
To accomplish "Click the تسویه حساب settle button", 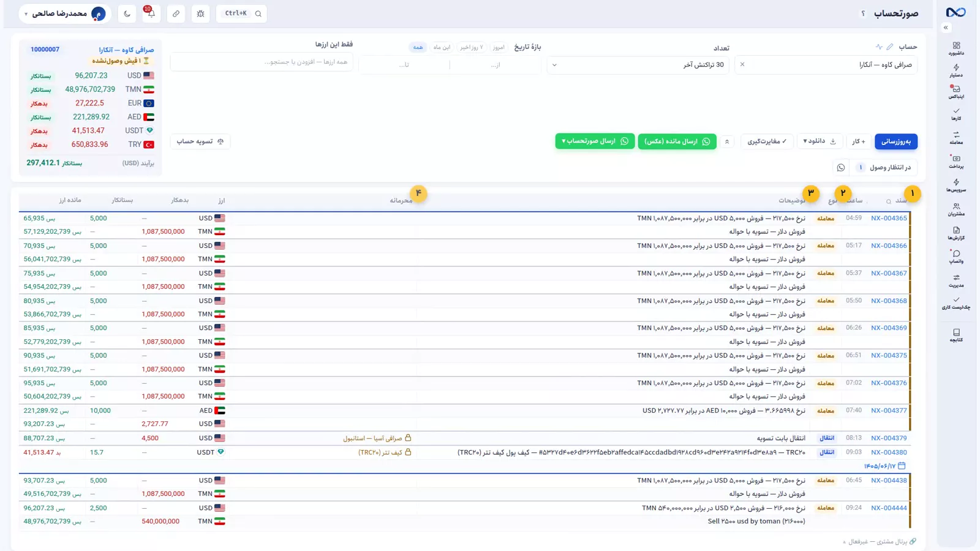I will 200,141.
